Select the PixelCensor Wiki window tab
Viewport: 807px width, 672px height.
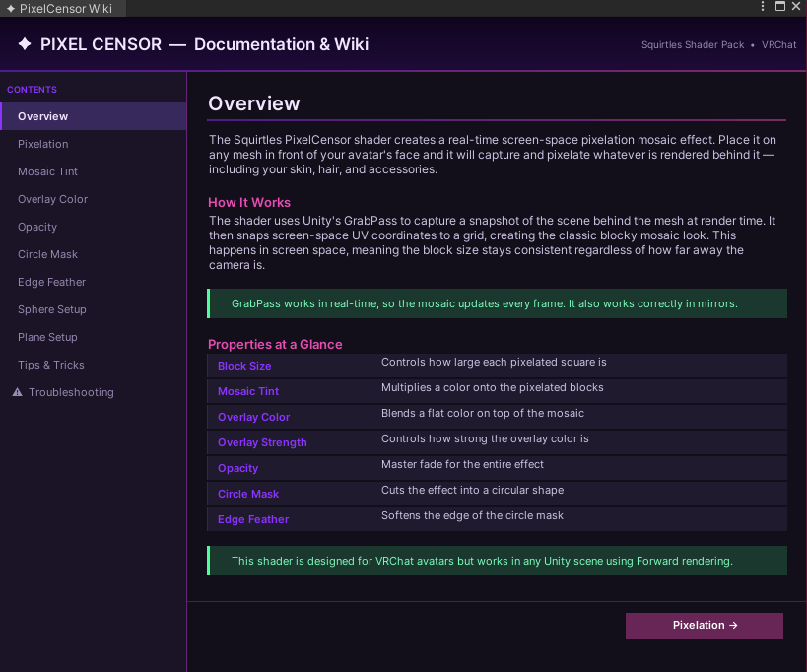coord(63,8)
